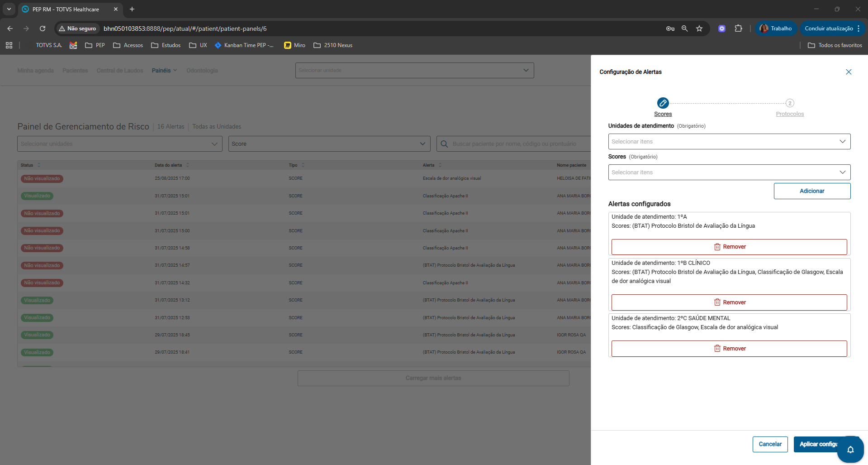Open the Kanban Time PEP bookmark
This screenshot has height=465, width=868.
pos(244,45)
